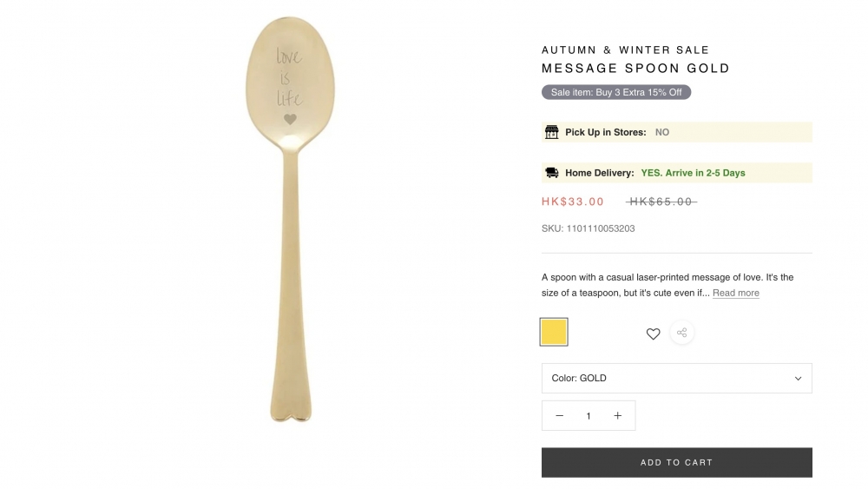Screen dimensions: 868x489
Task: Open the share icon button
Action: 681,333
